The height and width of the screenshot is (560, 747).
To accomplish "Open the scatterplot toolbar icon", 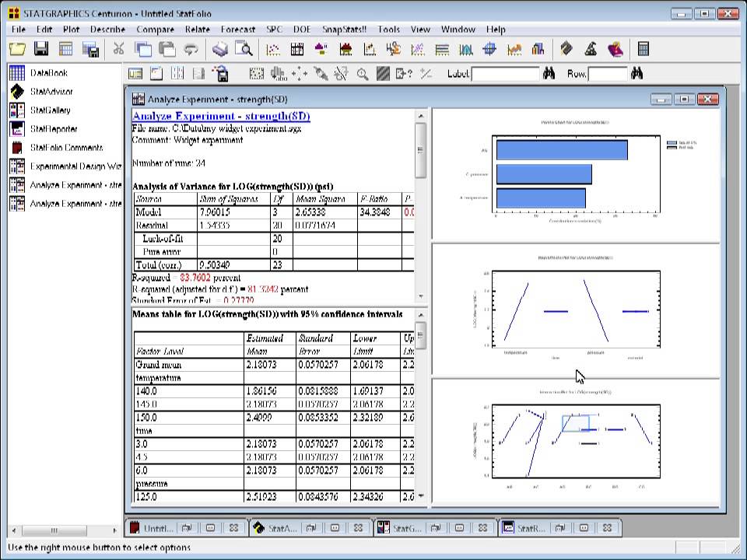I will coord(272,49).
